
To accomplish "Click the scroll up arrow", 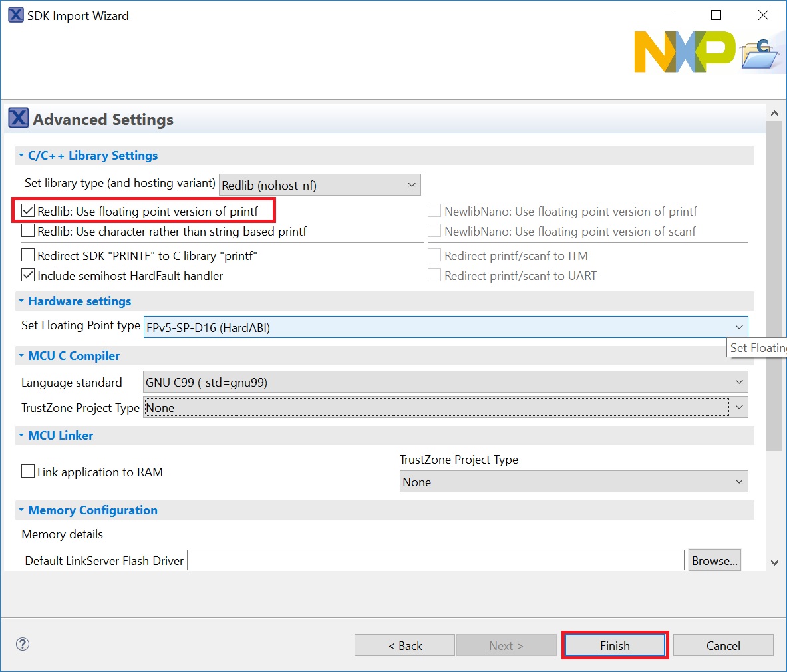I will [774, 114].
